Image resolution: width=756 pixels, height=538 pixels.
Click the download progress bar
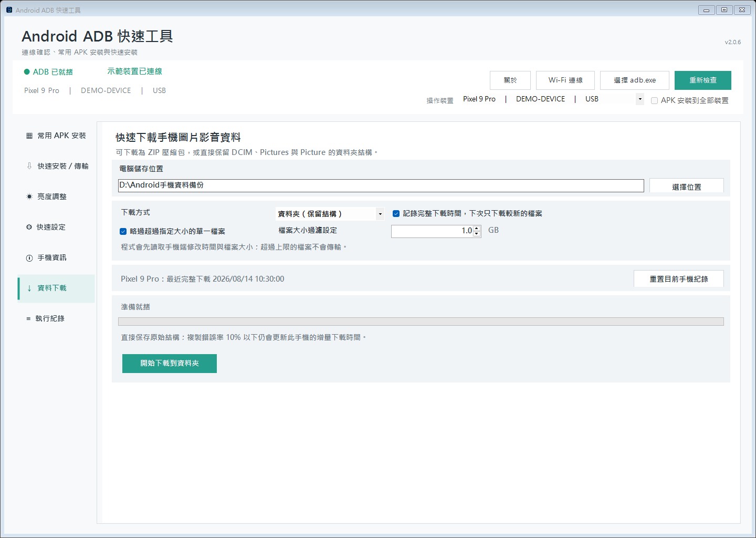(x=421, y=322)
